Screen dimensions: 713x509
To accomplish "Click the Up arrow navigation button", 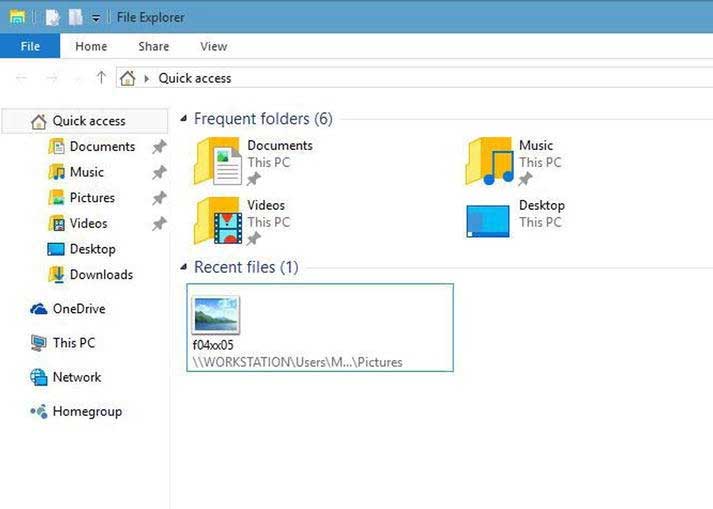I will [100, 78].
